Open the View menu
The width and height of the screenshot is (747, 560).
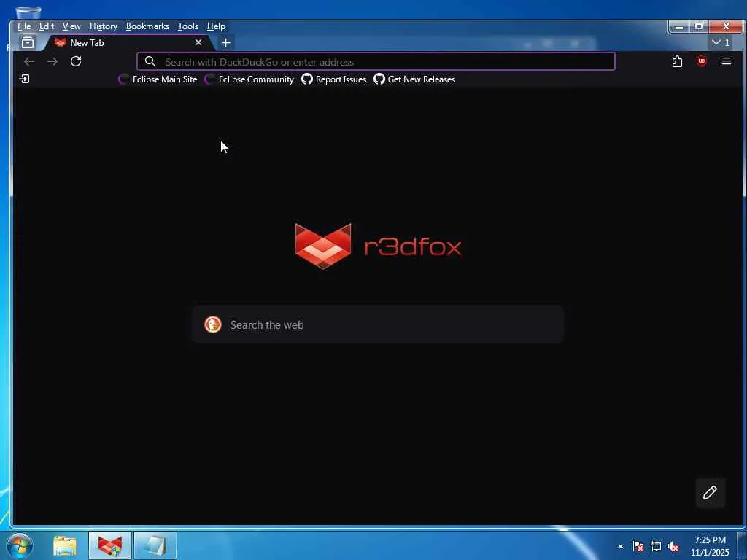point(71,26)
